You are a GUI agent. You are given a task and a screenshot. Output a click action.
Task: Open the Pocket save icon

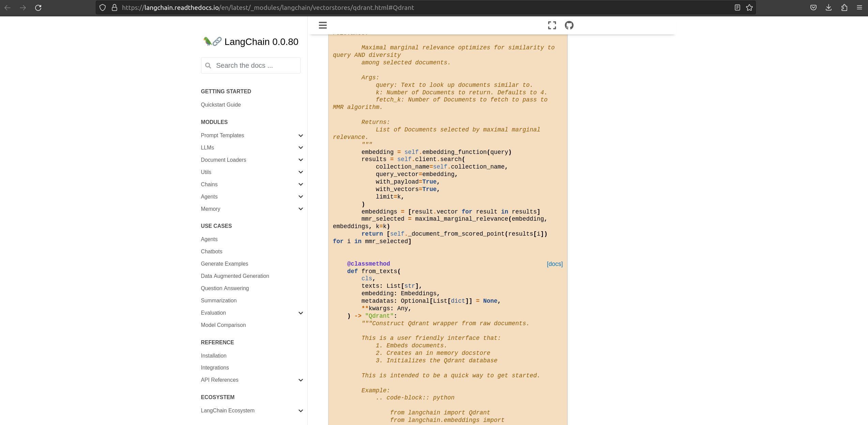coord(813,7)
